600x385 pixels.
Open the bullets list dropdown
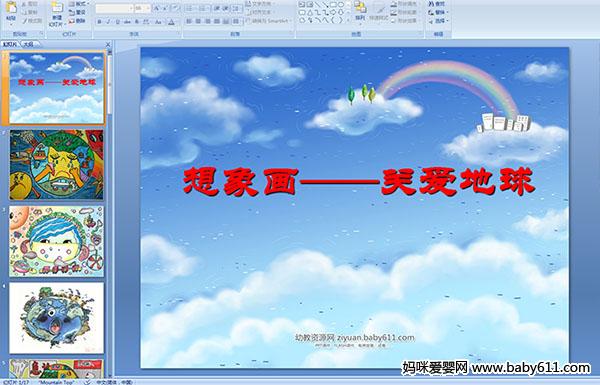pyautogui.click(x=190, y=8)
